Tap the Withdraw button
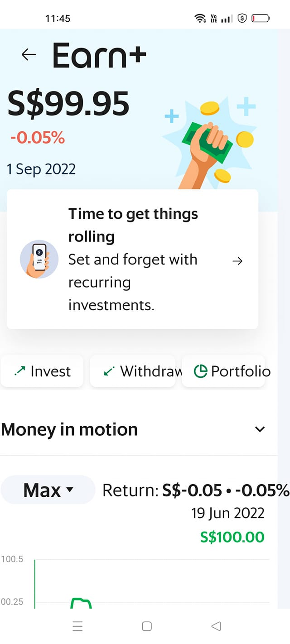 tap(133, 371)
